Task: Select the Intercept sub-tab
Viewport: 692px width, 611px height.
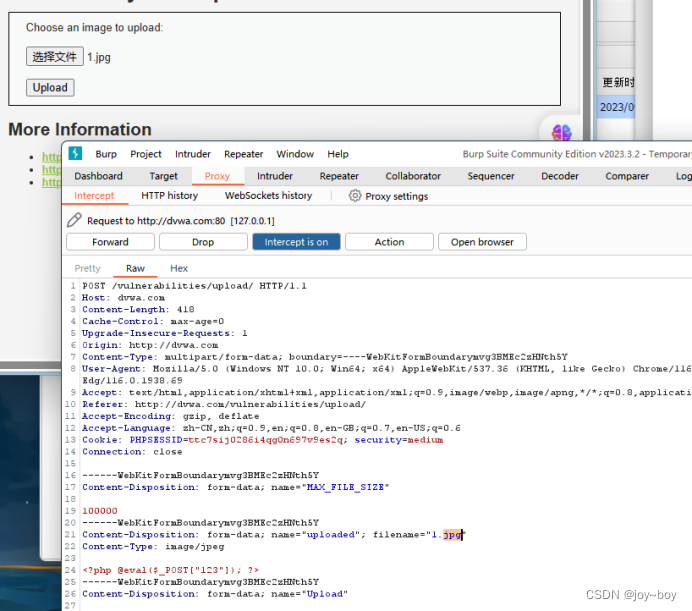Action: pyautogui.click(x=94, y=196)
